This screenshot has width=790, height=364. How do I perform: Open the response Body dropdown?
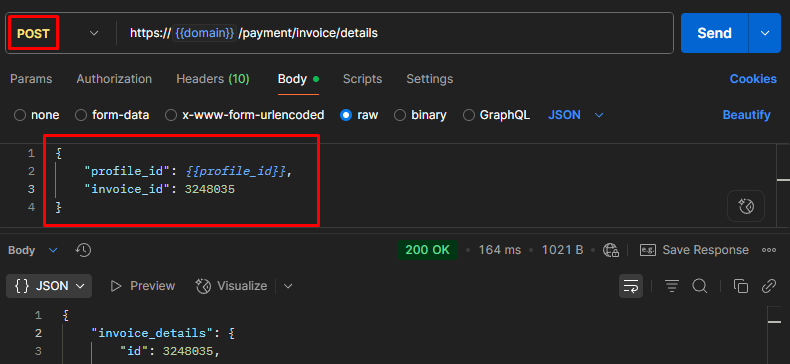pos(33,250)
